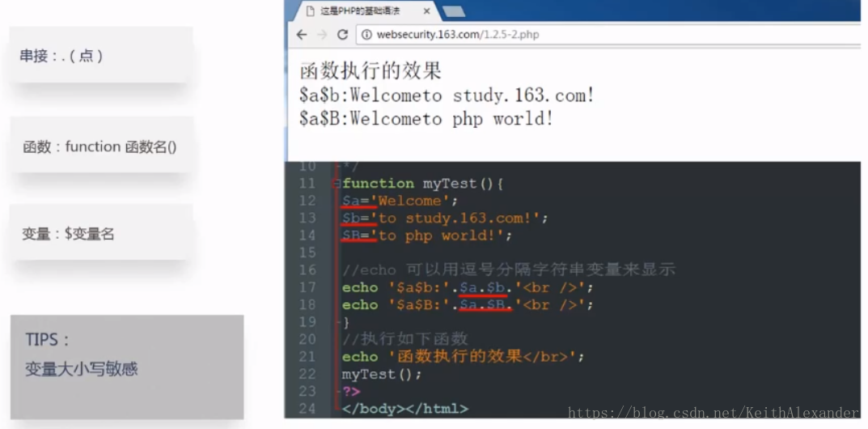868x429 pixels.
Task: Click the browser back arrow
Action: coord(301,35)
